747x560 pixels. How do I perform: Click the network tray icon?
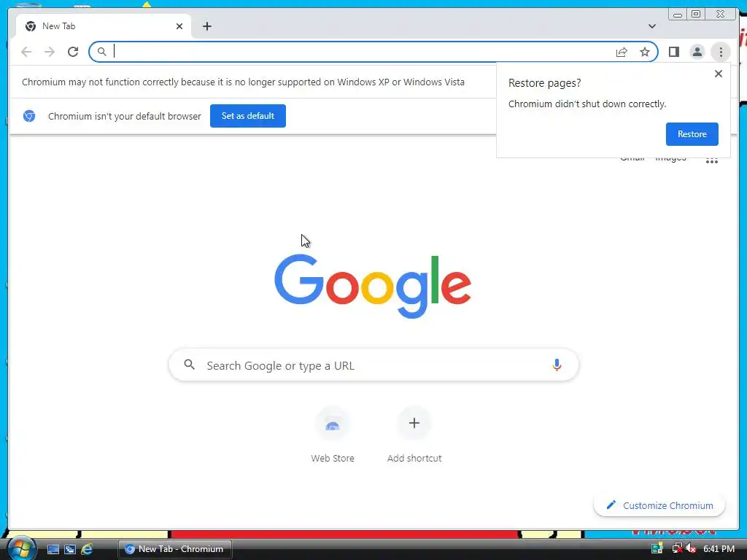click(x=676, y=548)
